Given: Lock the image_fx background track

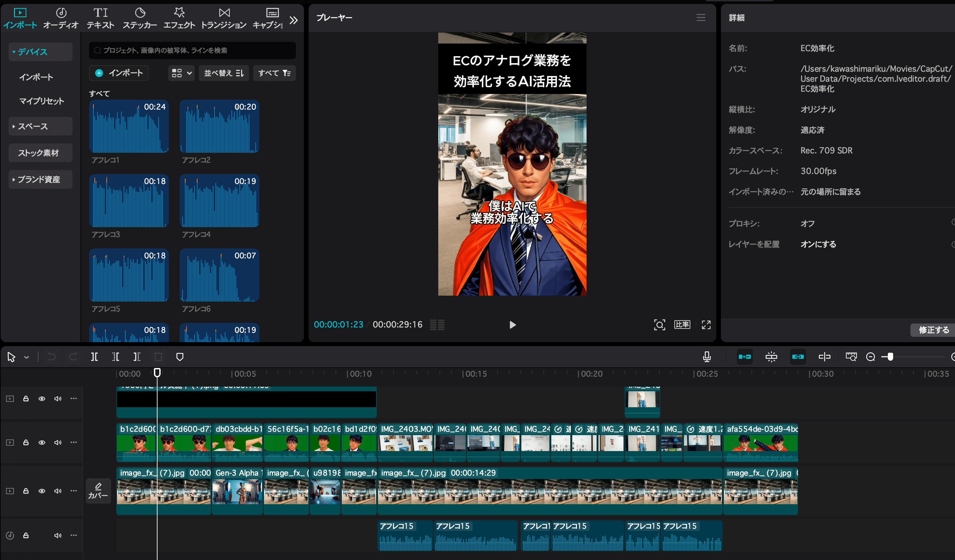Looking at the screenshot, I should pyautogui.click(x=26, y=491).
